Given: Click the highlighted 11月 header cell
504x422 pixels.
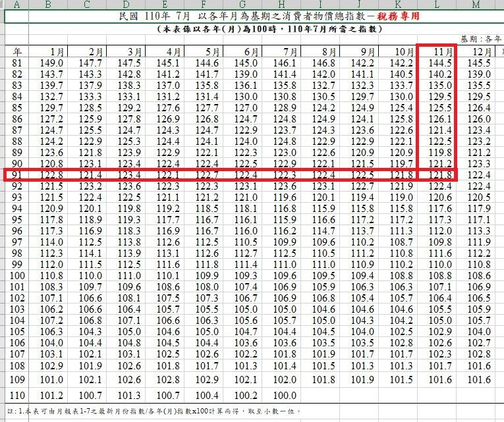Looking at the screenshot, I should [436, 51].
